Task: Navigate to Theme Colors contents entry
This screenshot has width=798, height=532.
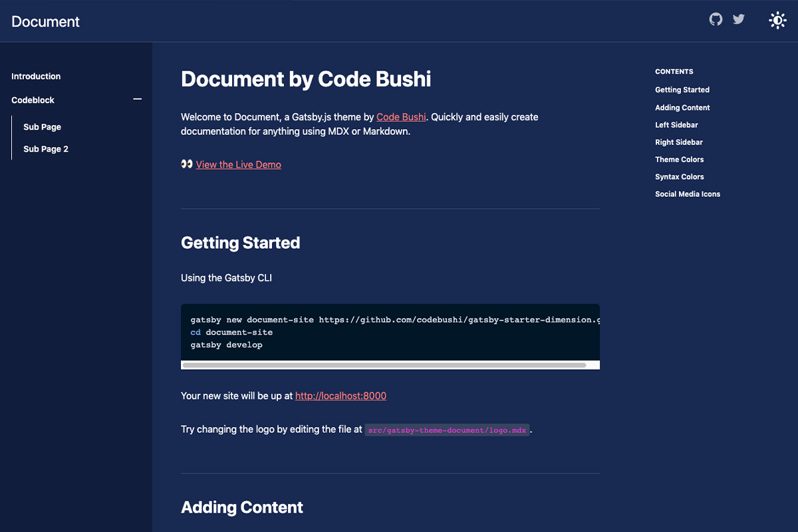Action: pyautogui.click(x=679, y=160)
